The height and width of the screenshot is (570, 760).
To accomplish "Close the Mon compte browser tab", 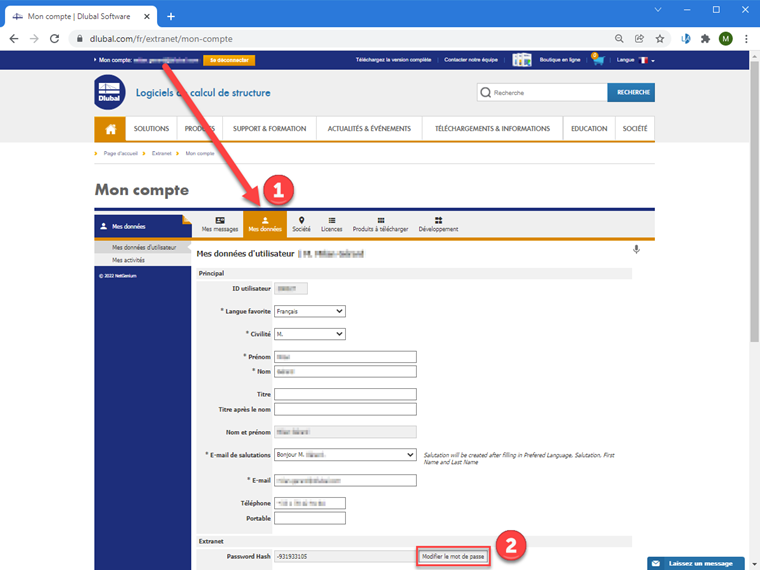I will (147, 16).
